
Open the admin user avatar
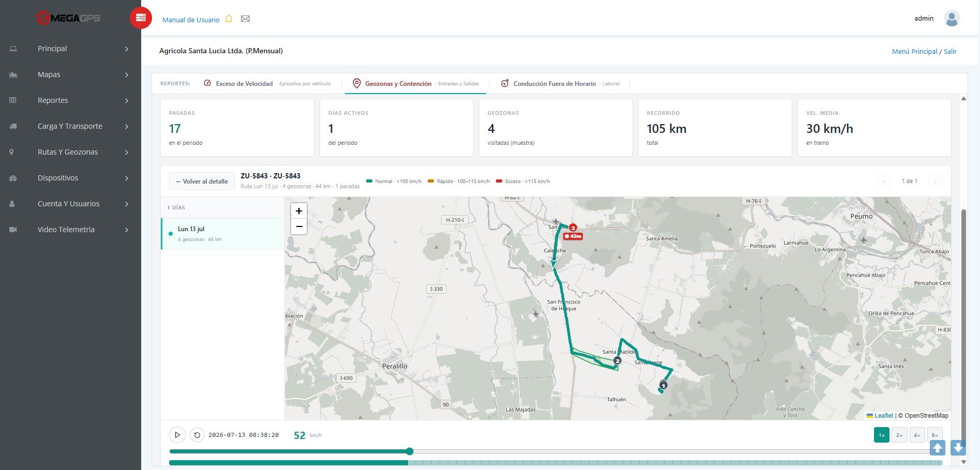coord(952,19)
